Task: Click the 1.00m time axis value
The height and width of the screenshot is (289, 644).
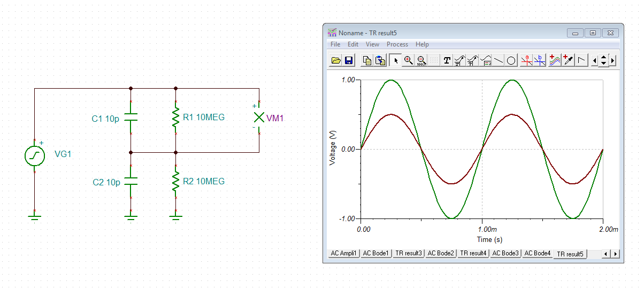Action: pyautogui.click(x=486, y=229)
